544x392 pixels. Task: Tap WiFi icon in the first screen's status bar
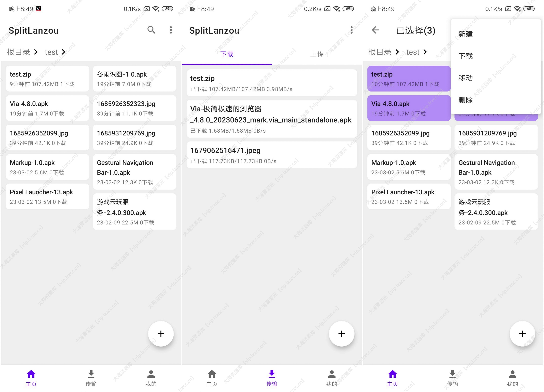[156, 9]
